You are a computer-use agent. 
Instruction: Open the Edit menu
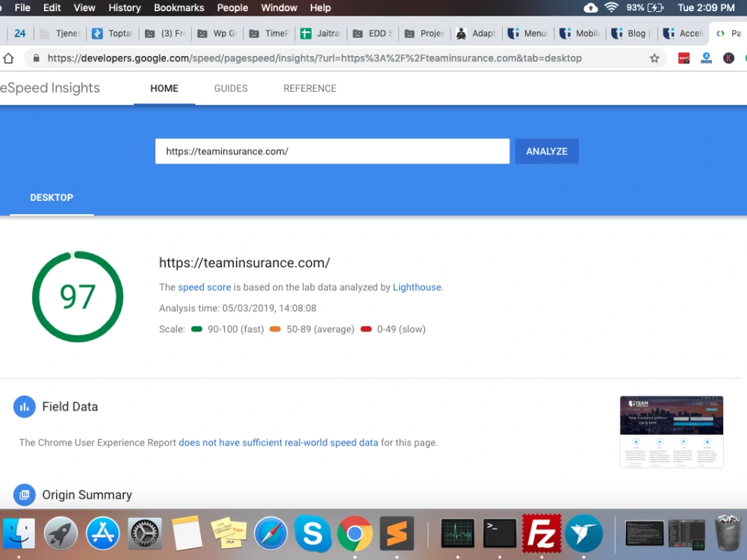pyautogui.click(x=52, y=7)
